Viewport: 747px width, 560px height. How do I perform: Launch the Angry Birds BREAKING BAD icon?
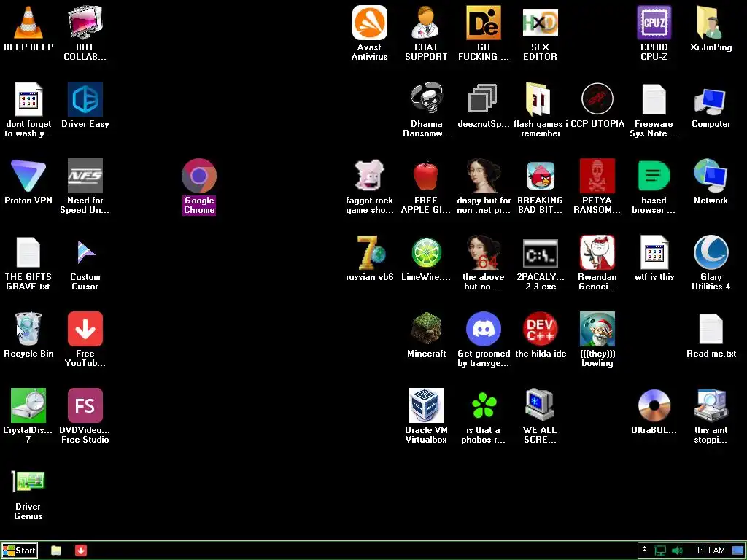click(x=540, y=176)
